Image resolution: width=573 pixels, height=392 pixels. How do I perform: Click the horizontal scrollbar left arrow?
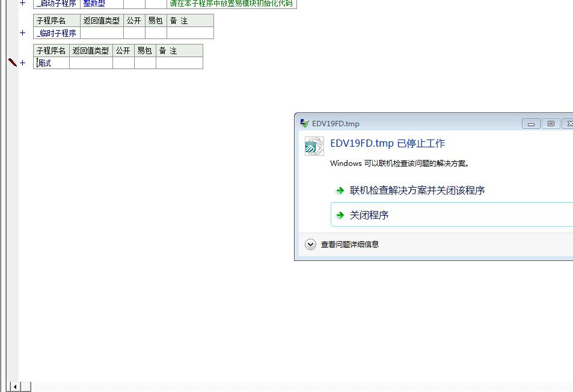click(15, 387)
